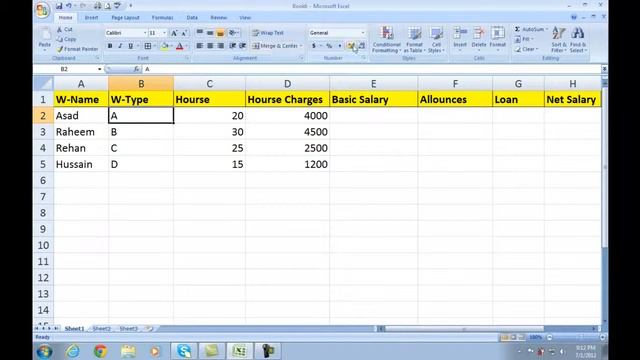Apply Comma Style format
Image resolution: width=640 pixels, height=360 pixels.
tap(340, 46)
